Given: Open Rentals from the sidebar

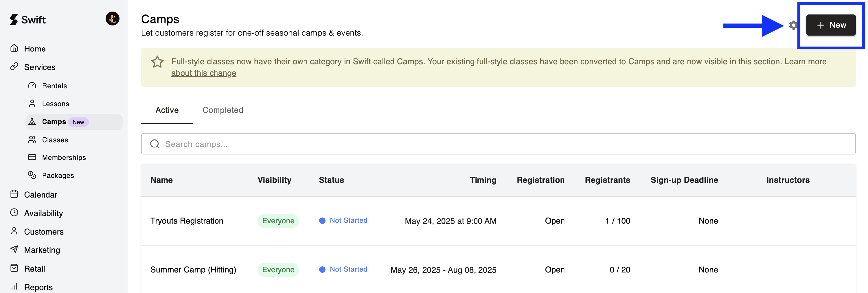Looking at the screenshot, I should tap(54, 86).
